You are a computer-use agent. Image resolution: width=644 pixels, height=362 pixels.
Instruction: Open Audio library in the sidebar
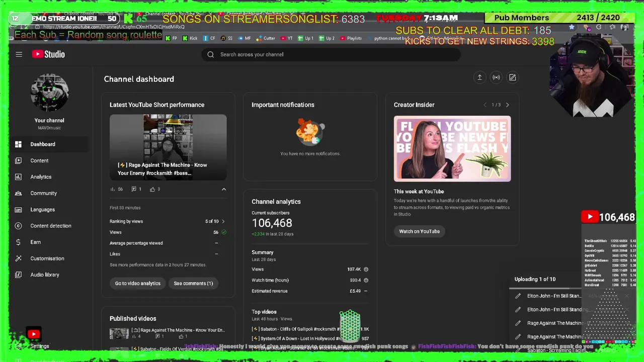(49, 275)
